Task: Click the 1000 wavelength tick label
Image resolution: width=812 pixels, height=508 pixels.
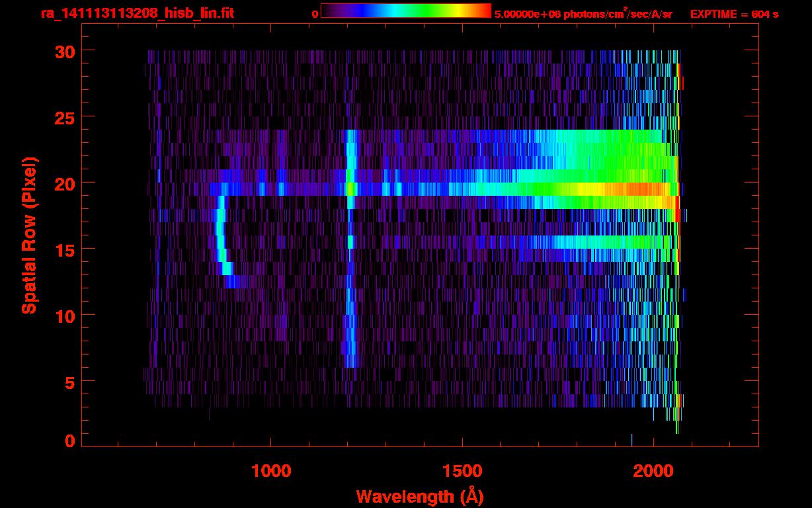Action: (271, 470)
